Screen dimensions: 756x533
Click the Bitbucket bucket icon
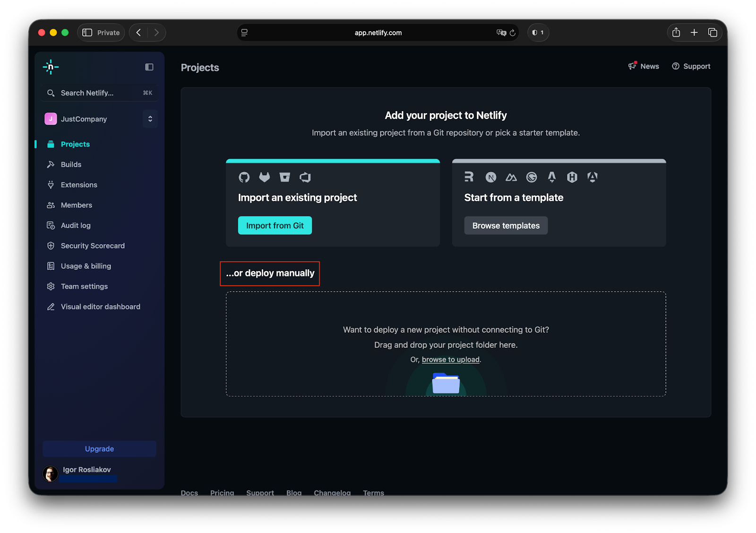tap(285, 177)
